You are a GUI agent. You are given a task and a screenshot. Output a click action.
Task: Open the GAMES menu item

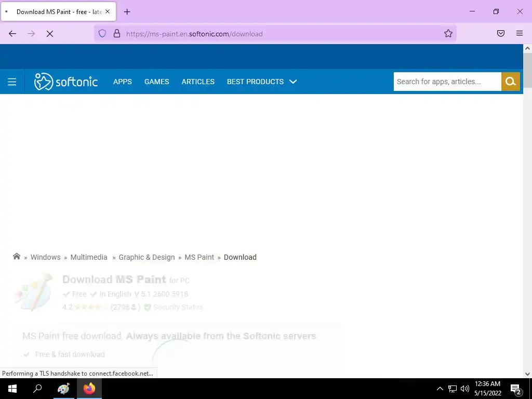click(156, 82)
